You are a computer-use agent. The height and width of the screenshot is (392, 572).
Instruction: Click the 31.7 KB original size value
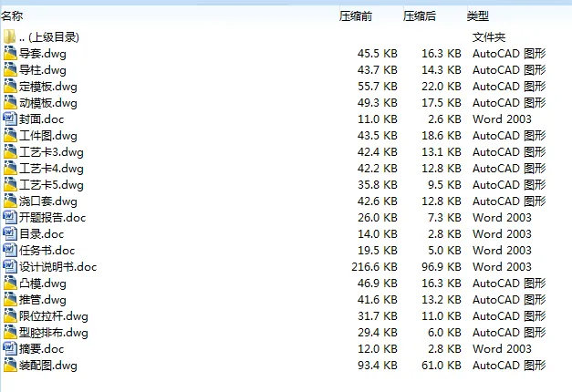coord(378,316)
